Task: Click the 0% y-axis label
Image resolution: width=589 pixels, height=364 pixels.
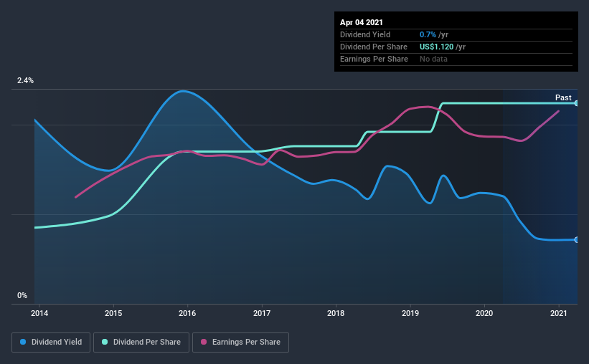Action: [x=22, y=295]
